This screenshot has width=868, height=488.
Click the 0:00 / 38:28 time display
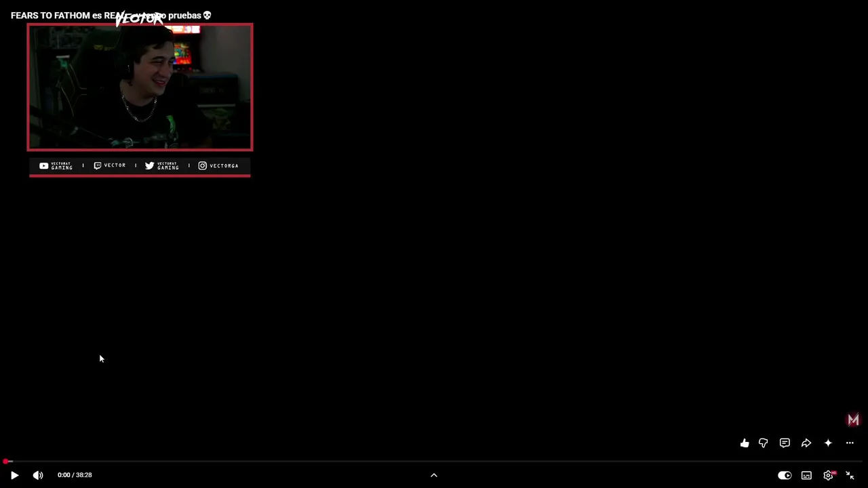[75, 475]
